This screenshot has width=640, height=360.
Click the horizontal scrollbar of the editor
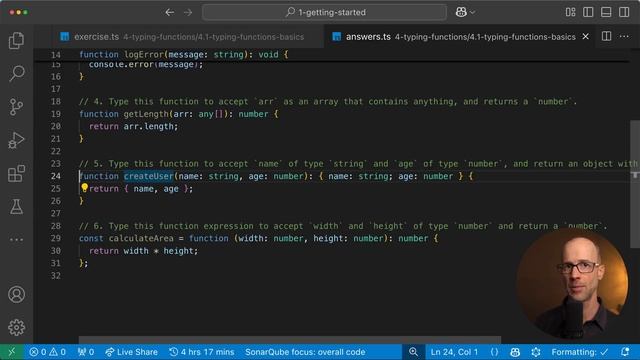click(x=290, y=340)
